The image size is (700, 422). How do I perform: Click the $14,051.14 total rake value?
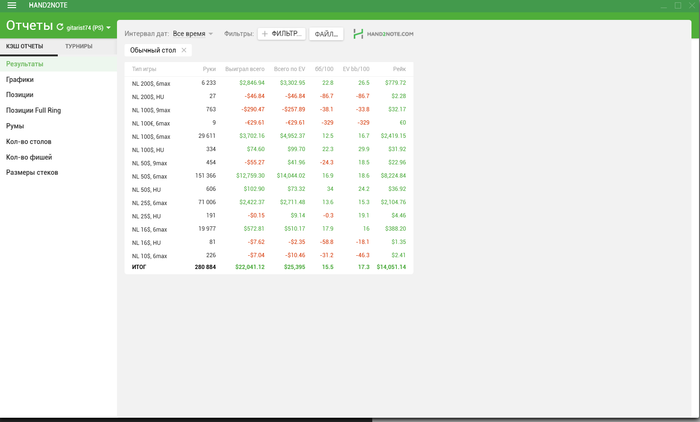coord(392,267)
